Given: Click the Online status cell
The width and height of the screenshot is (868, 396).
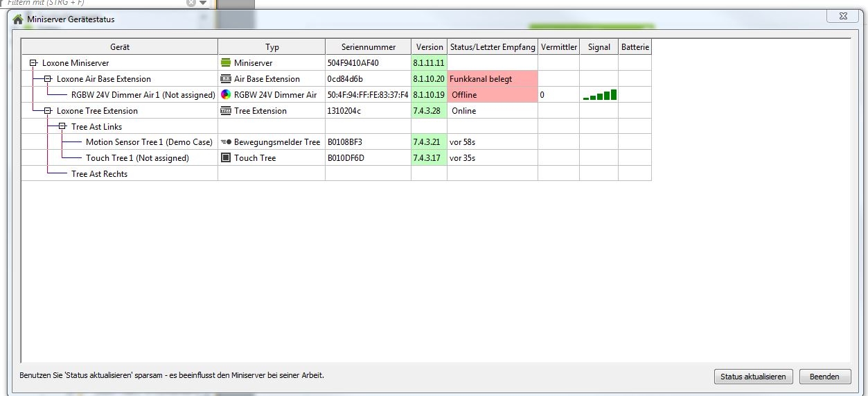Looking at the screenshot, I should 493,111.
